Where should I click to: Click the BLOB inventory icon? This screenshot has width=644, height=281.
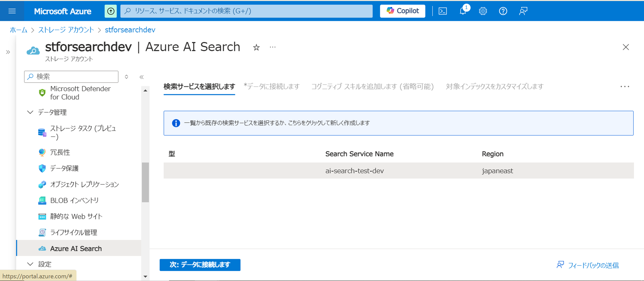(x=42, y=200)
